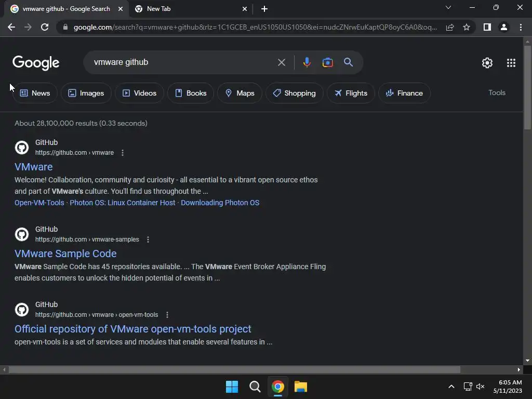This screenshot has height=399, width=532.
Task: Switch to the New Tab browser tab
Action: (x=191, y=9)
